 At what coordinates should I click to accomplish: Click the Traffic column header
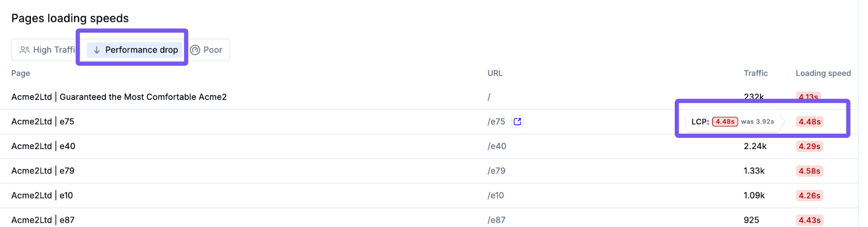[756, 73]
